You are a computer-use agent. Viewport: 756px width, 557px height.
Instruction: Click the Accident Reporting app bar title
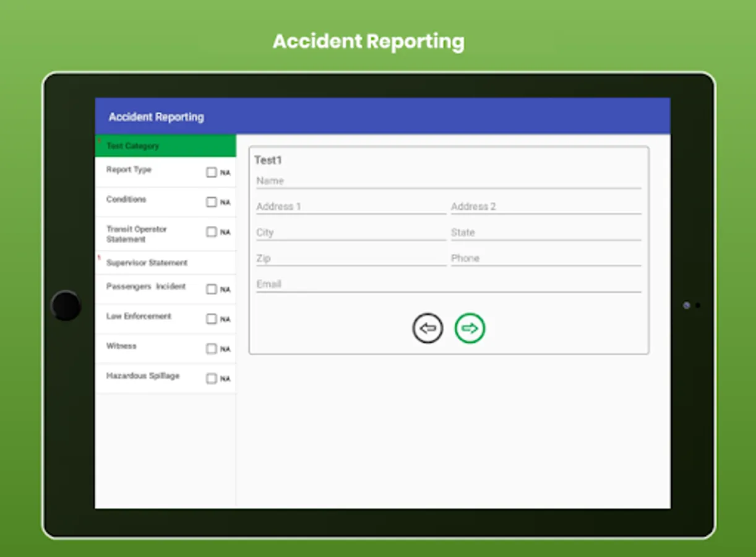coord(157,117)
